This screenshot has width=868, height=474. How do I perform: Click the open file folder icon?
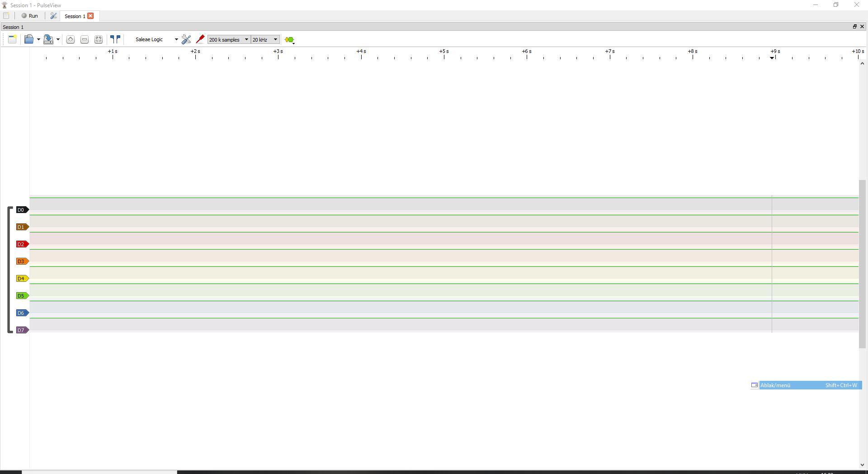(x=29, y=39)
